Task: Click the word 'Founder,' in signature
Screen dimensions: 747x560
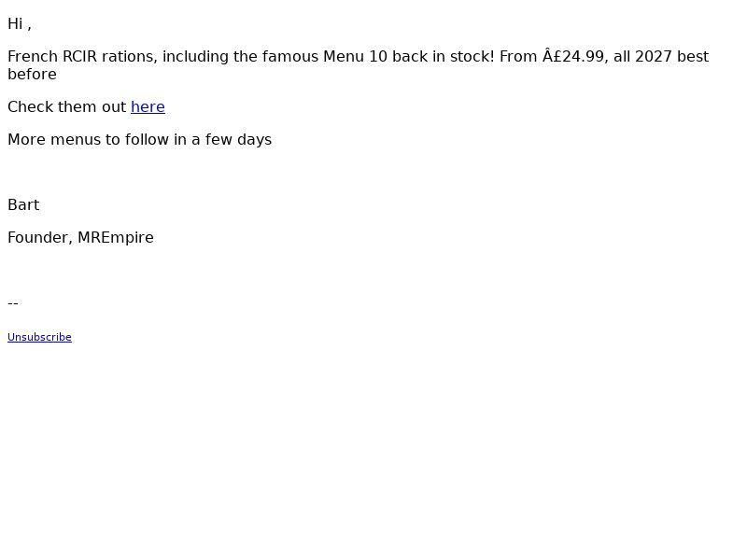Action: (x=40, y=238)
